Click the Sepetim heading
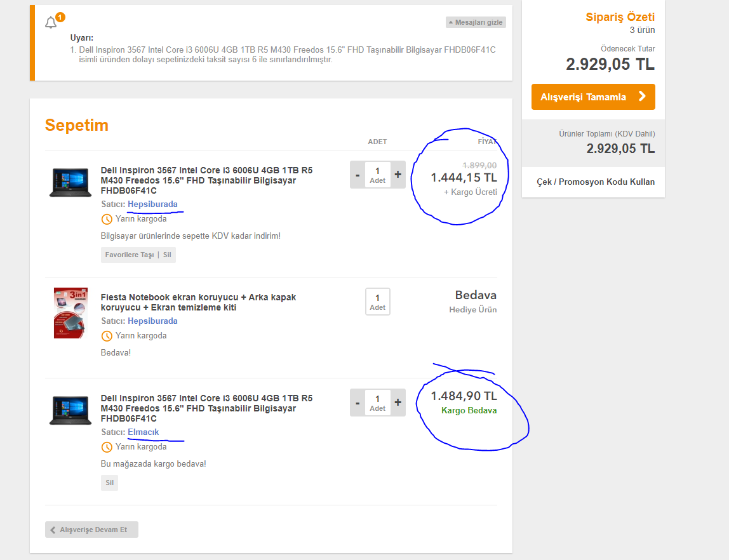The height and width of the screenshot is (560, 729). [77, 125]
